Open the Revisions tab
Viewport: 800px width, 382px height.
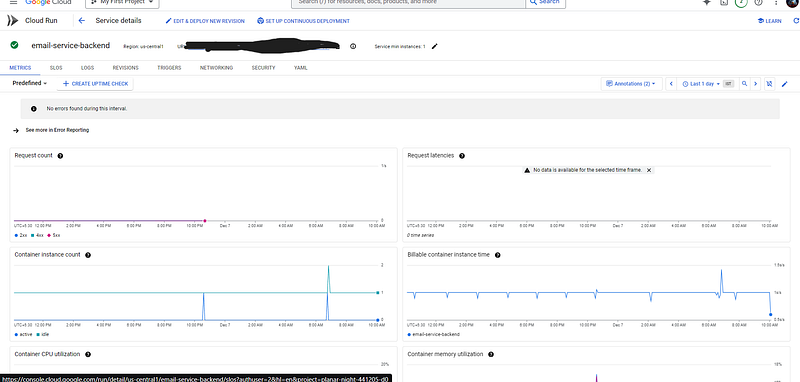pyautogui.click(x=126, y=68)
